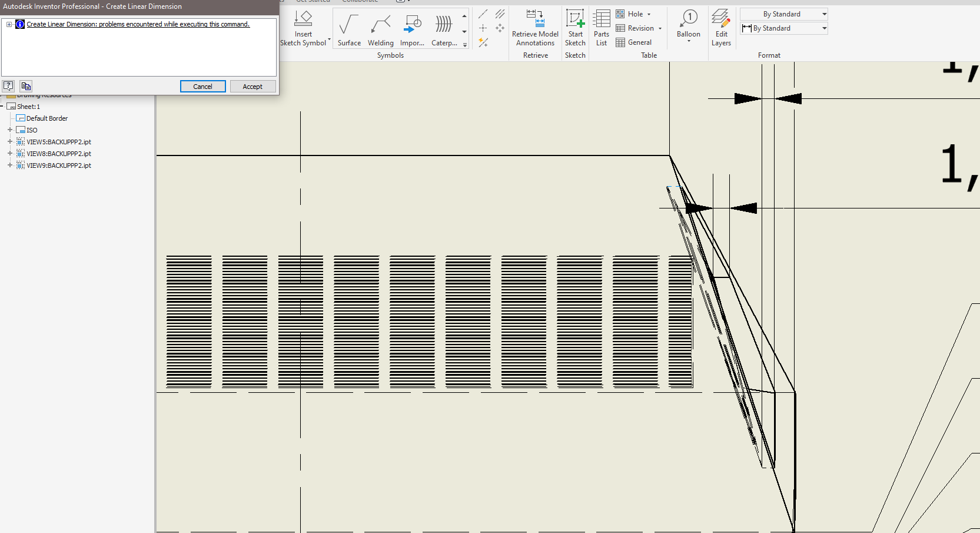Insert a Revision table
The image size is (980, 533).
pos(639,28)
